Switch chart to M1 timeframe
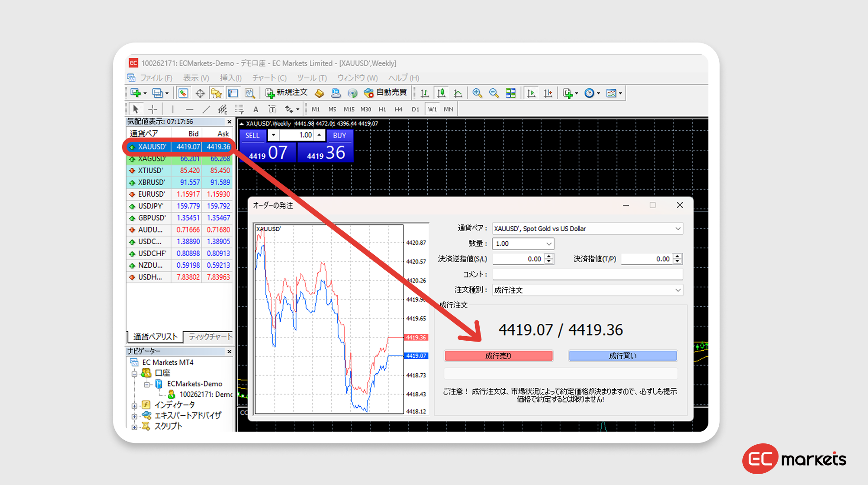The image size is (868, 485). coord(316,109)
